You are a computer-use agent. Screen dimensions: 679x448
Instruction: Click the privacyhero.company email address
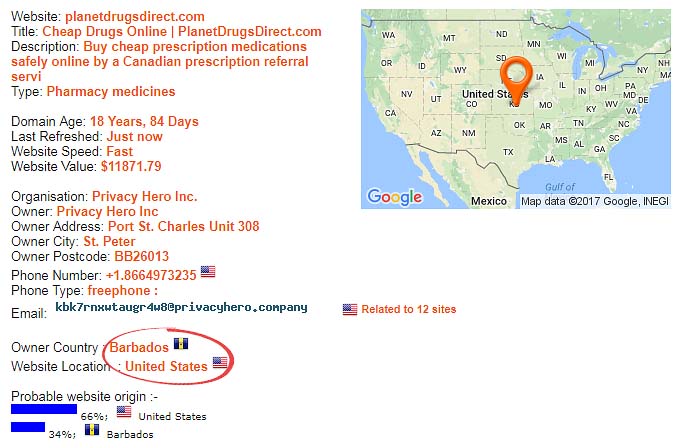pyautogui.click(x=181, y=308)
